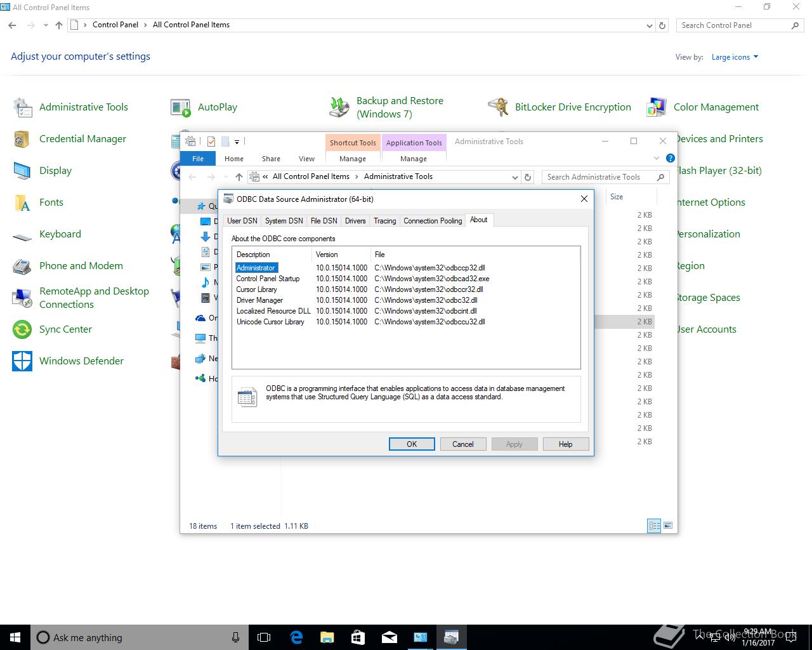Open the Connection Pooling tab
Image resolution: width=812 pixels, height=650 pixels.
(x=433, y=221)
